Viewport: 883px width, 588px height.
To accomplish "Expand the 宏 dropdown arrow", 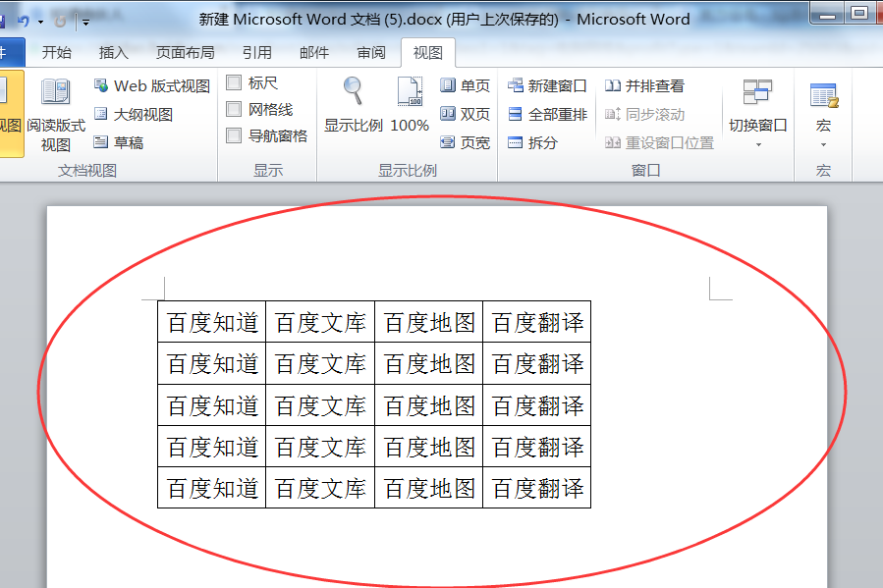I will coord(823,145).
